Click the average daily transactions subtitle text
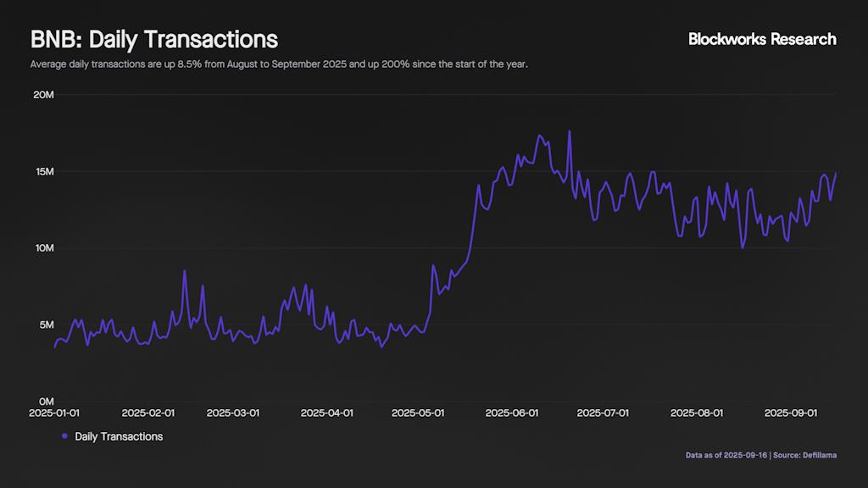The height and width of the screenshot is (488, 868). tap(279, 64)
